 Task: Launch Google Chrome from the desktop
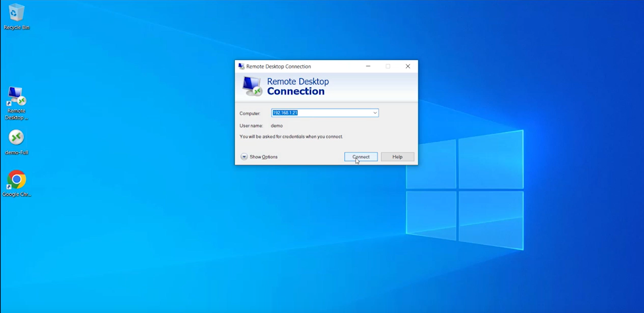16,179
